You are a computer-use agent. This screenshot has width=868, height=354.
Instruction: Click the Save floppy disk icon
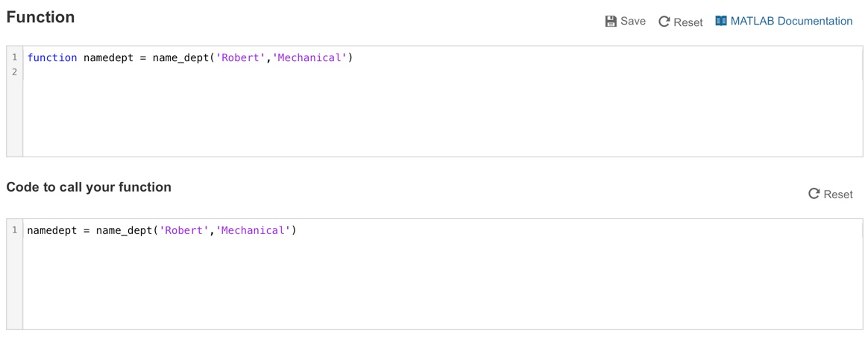pos(611,22)
